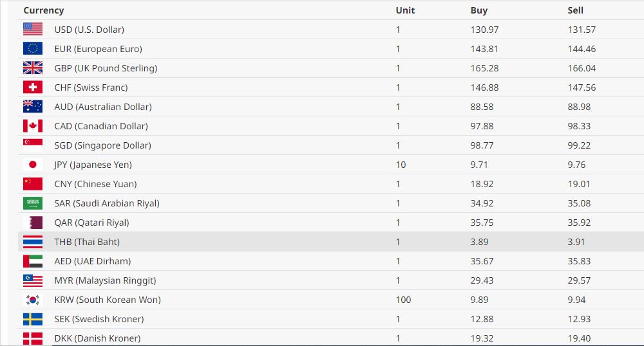Click the European Union flag icon
Image resolution: width=644 pixels, height=346 pixels.
pyautogui.click(x=33, y=48)
